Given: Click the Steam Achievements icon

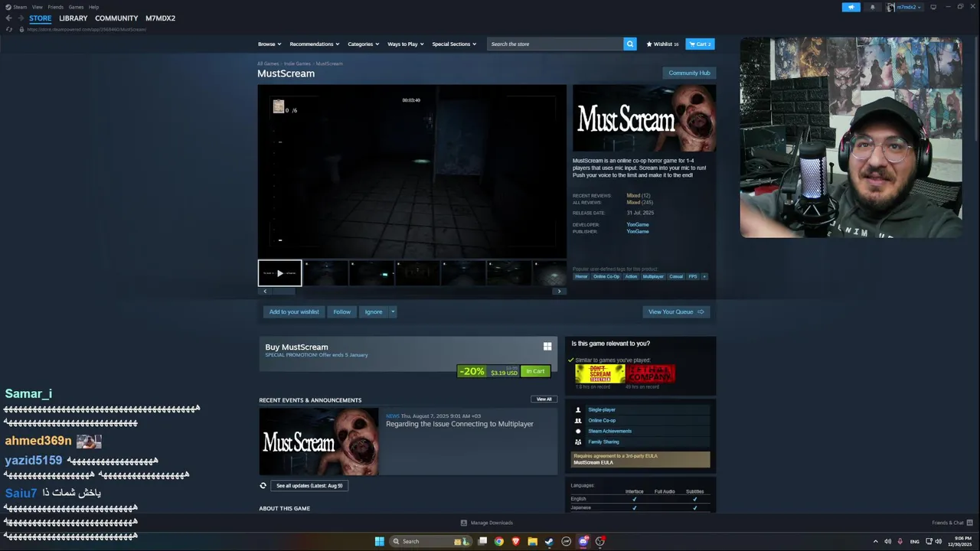Looking at the screenshot, I should (578, 431).
